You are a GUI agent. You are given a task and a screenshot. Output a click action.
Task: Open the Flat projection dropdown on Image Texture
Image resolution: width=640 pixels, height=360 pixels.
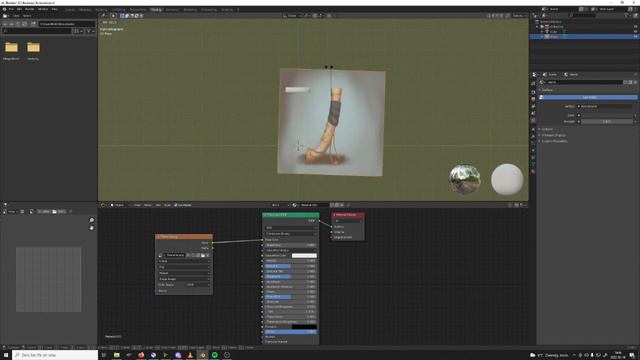pyautogui.click(x=184, y=267)
